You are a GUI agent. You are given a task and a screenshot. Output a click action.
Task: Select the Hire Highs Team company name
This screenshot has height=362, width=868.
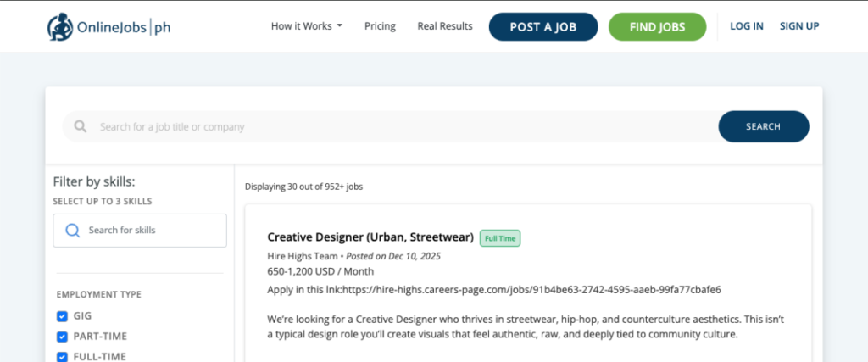(301, 255)
